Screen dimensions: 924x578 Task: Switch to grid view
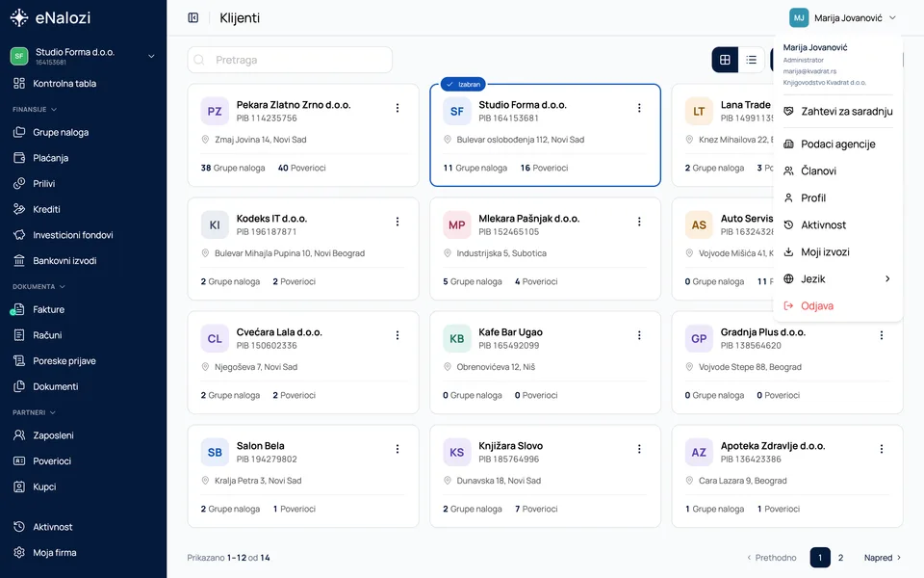tap(725, 60)
